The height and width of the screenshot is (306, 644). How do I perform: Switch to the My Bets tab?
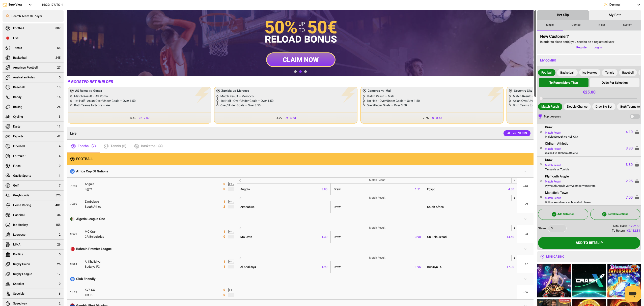click(615, 15)
